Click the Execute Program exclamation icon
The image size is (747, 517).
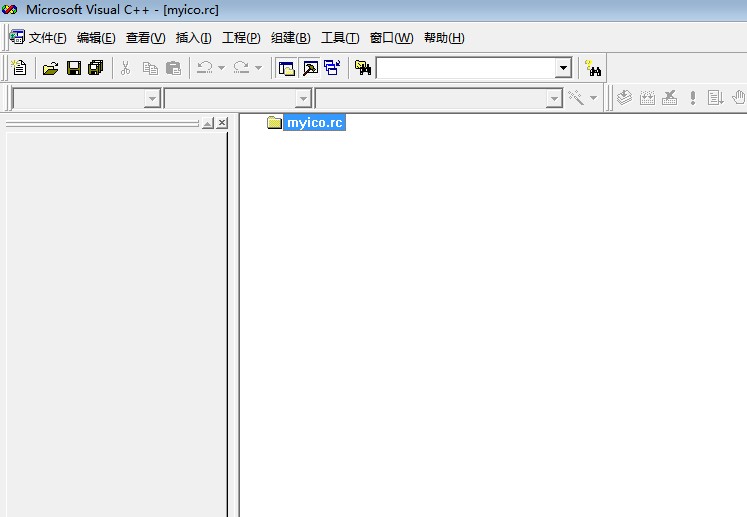click(693, 98)
